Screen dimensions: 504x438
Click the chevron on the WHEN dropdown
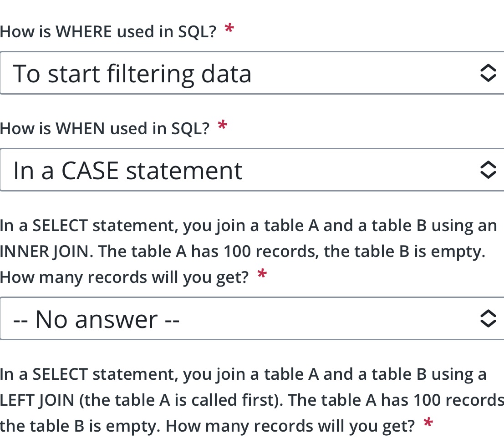(488, 170)
